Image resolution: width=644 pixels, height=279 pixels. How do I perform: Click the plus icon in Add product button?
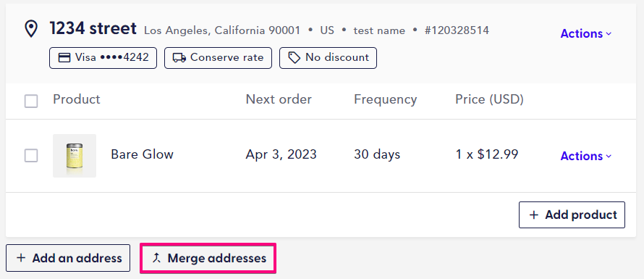click(x=533, y=215)
